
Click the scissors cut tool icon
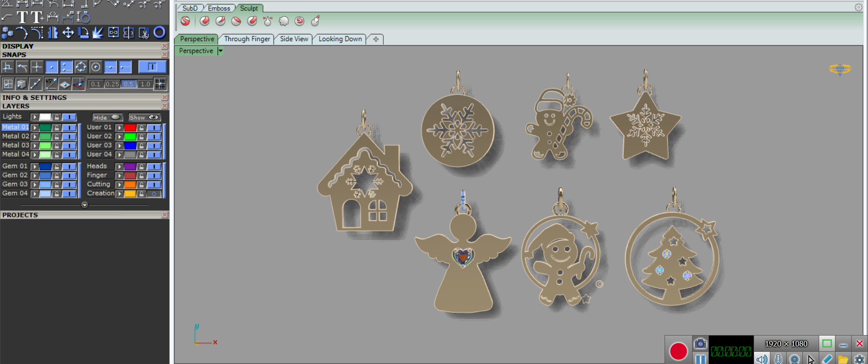tap(144, 33)
